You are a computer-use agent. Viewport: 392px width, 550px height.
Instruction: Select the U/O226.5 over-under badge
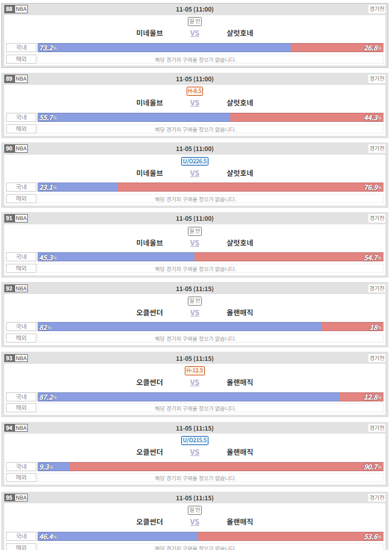194,161
